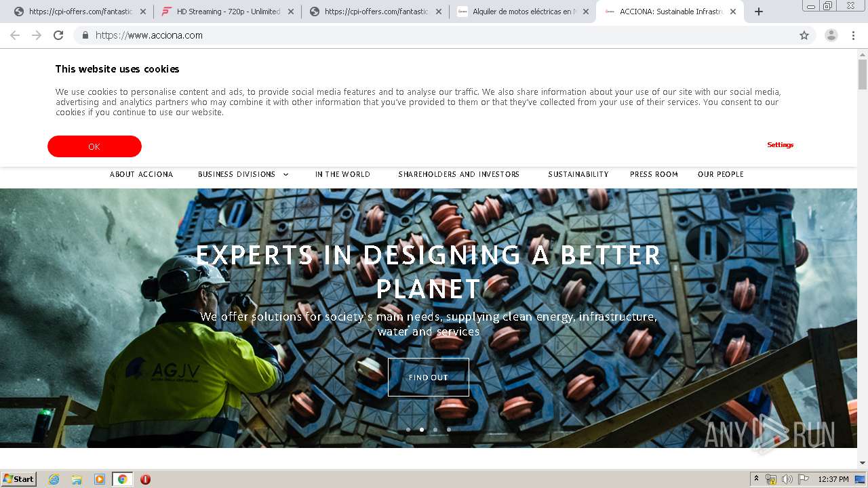
Task: Click the volume speaker tray icon
Action: [787, 479]
